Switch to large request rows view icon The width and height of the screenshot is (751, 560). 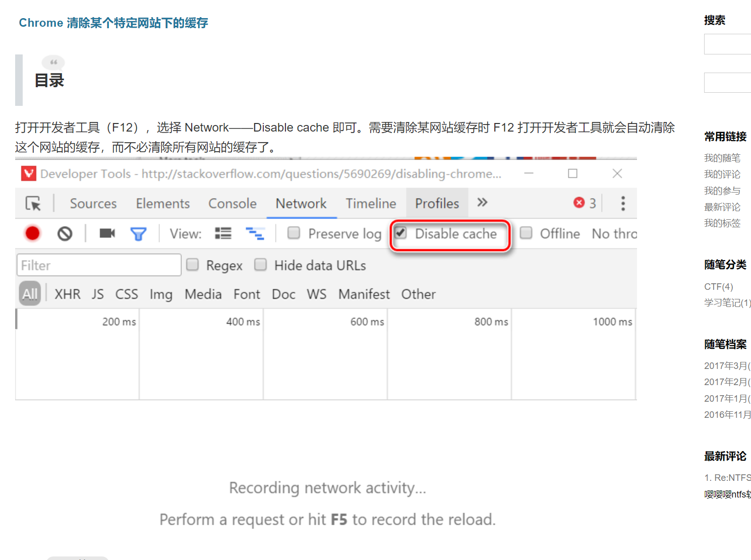click(x=223, y=233)
